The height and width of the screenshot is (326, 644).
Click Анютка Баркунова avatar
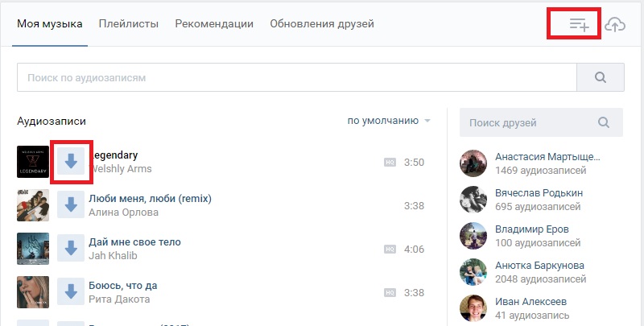(x=473, y=272)
